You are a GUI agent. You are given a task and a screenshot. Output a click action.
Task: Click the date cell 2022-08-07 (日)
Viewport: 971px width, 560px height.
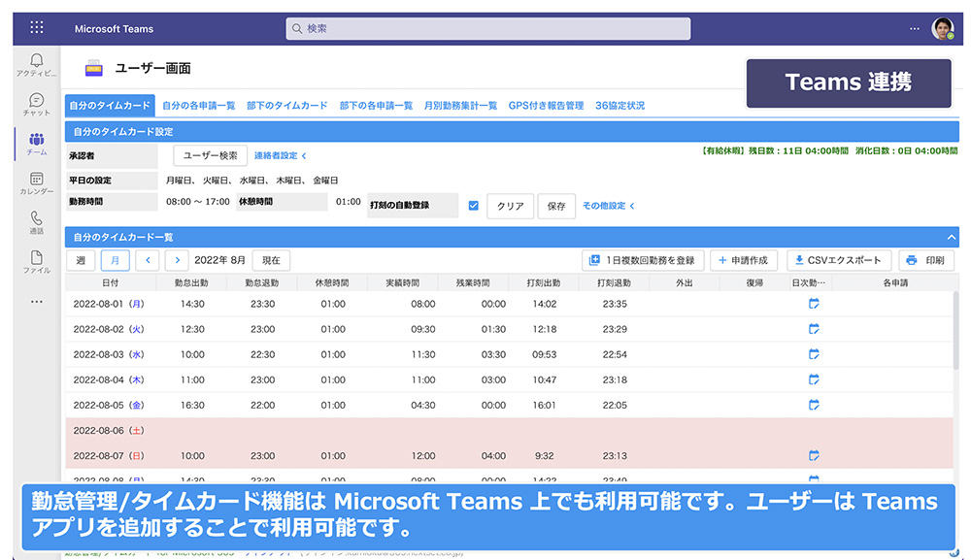(x=109, y=456)
